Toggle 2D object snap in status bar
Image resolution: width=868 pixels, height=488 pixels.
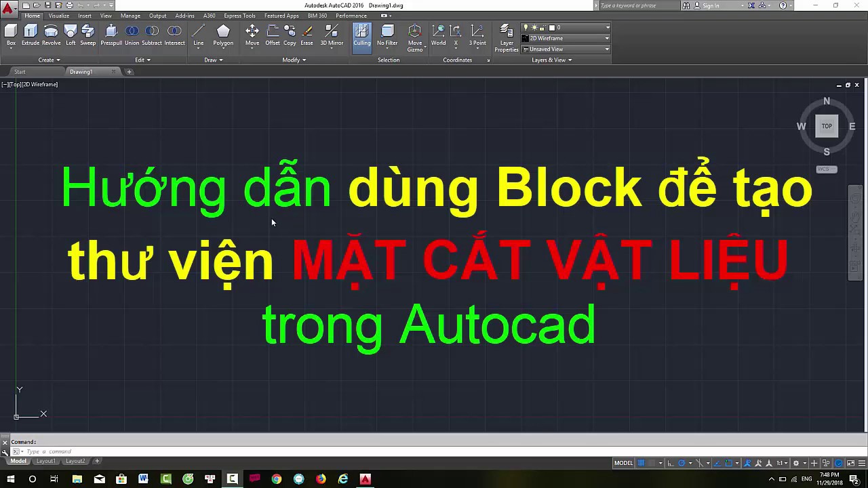[730, 463]
